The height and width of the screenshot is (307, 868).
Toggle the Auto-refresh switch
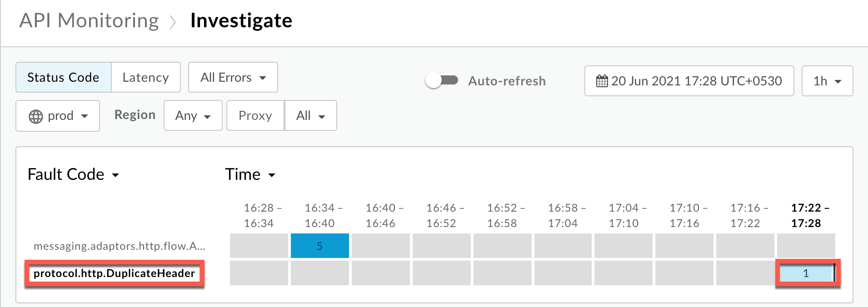click(x=441, y=81)
